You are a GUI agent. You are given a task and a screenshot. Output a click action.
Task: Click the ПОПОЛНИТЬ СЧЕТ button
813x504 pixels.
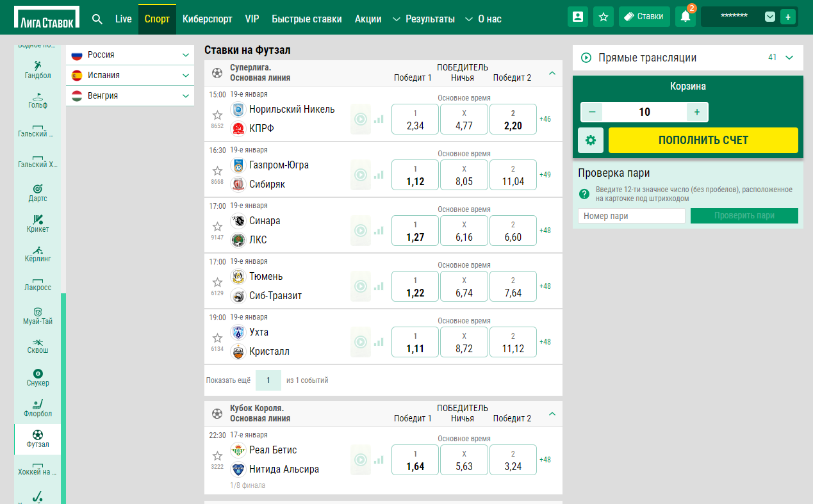703,140
